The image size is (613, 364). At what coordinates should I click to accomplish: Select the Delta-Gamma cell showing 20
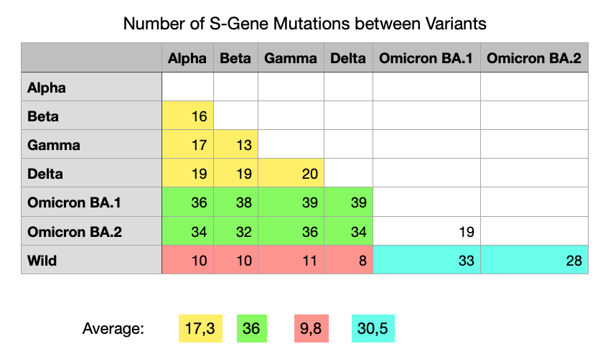(291, 174)
